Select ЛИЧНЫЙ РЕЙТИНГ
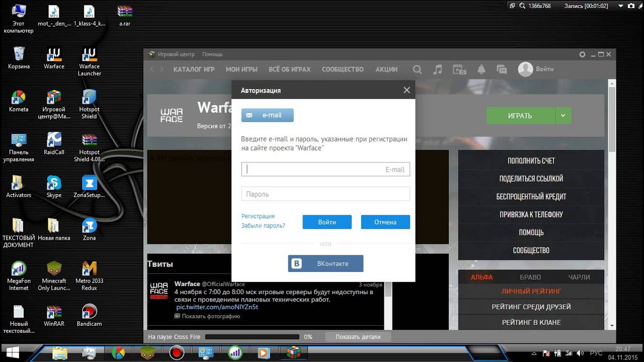The image size is (644, 362). tap(531, 291)
